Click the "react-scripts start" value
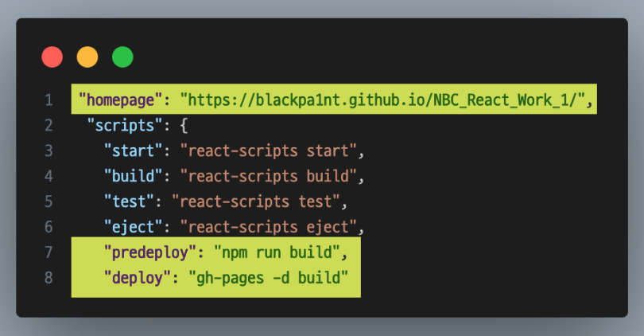 tap(268, 151)
